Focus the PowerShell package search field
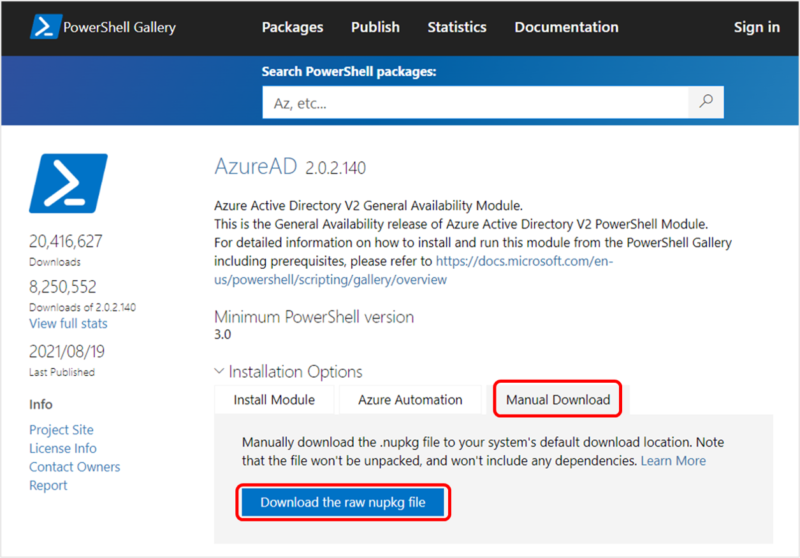The width and height of the screenshot is (800, 558). tap(475, 103)
